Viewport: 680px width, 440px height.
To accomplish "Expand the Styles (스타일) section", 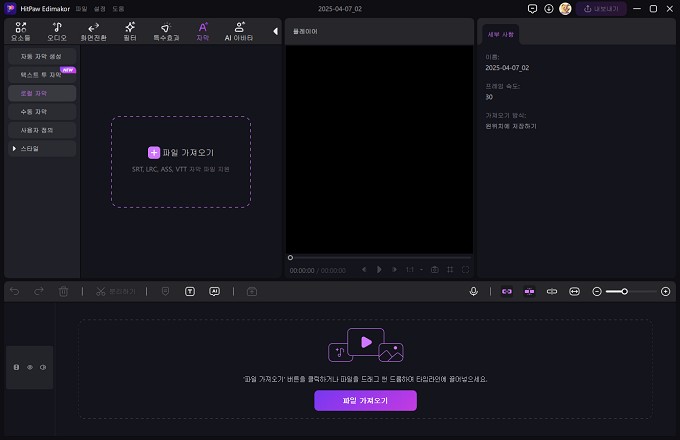I will (x=42, y=149).
